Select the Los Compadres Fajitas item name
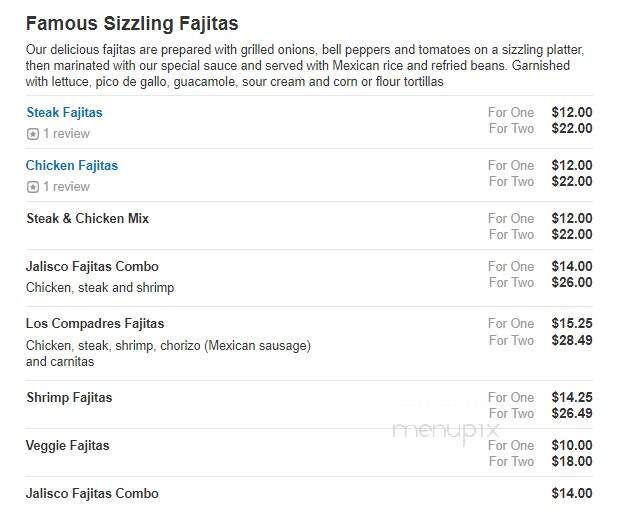This screenshot has width=625, height=513. [x=95, y=323]
